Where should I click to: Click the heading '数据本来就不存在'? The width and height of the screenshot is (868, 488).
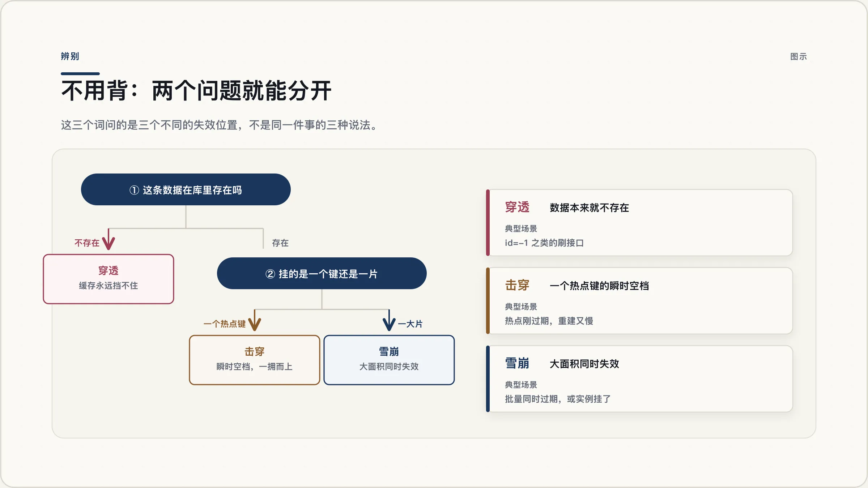tap(590, 208)
